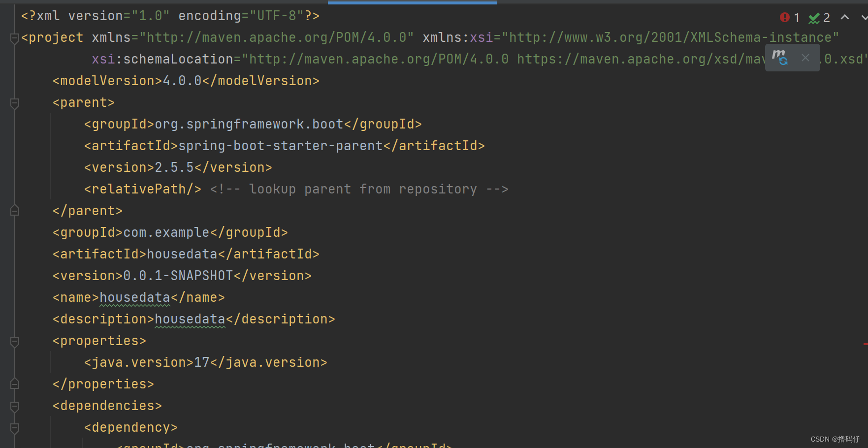Image resolution: width=868 pixels, height=448 pixels.
Task: Click the xsi:schemaLocation attribute name
Action: click(x=162, y=59)
